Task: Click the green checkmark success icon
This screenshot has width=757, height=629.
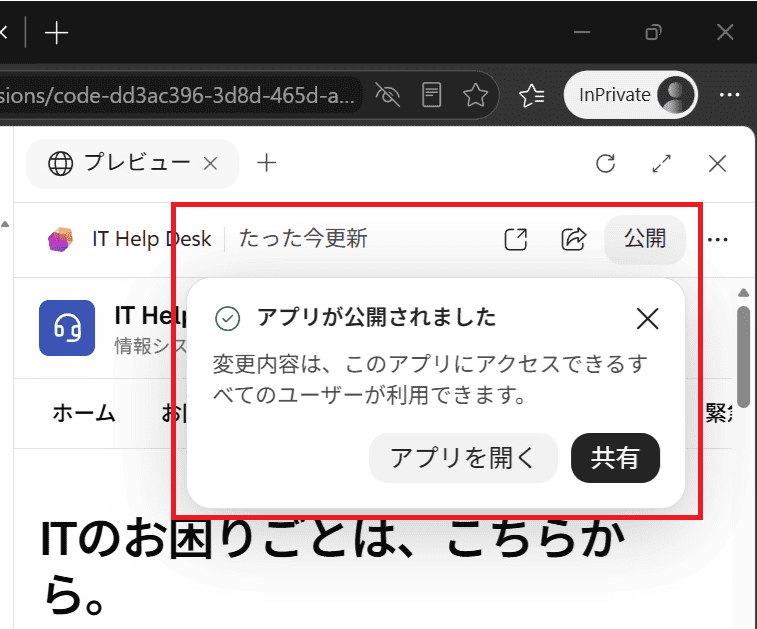Action: [227, 319]
